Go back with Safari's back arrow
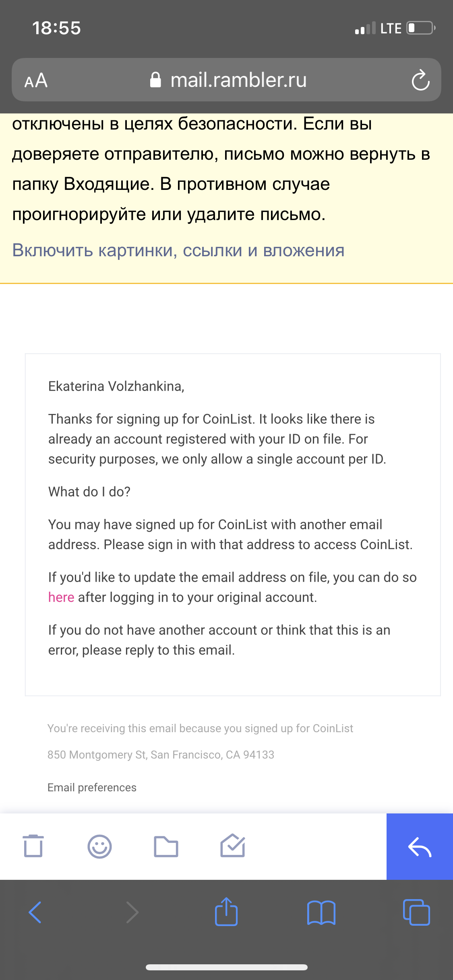 point(35,912)
